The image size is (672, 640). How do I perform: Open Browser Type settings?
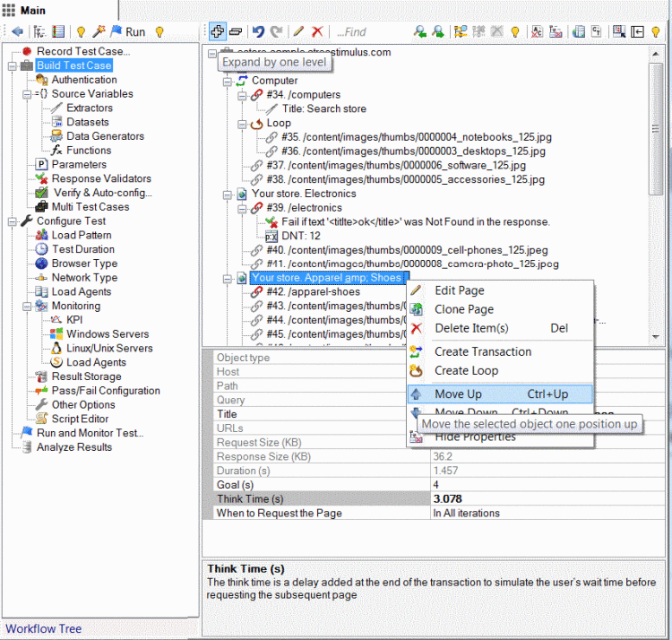pyautogui.click(x=84, y=264)
